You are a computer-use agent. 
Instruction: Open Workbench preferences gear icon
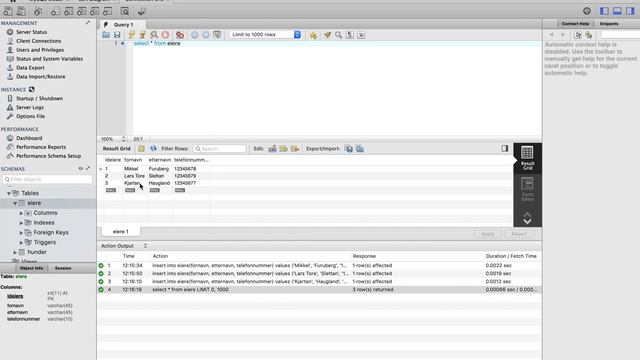587,11
